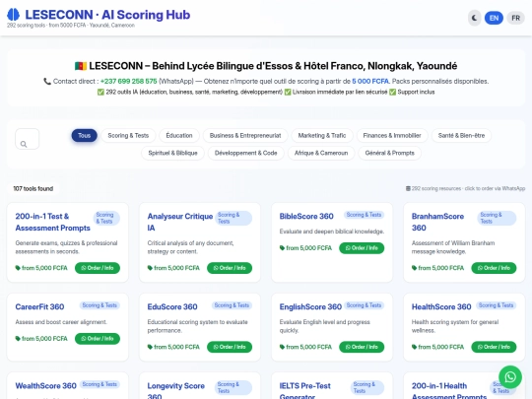
Task: Click Scoring & Tests badge on BibleScore 360
Action: pos(364,215)
